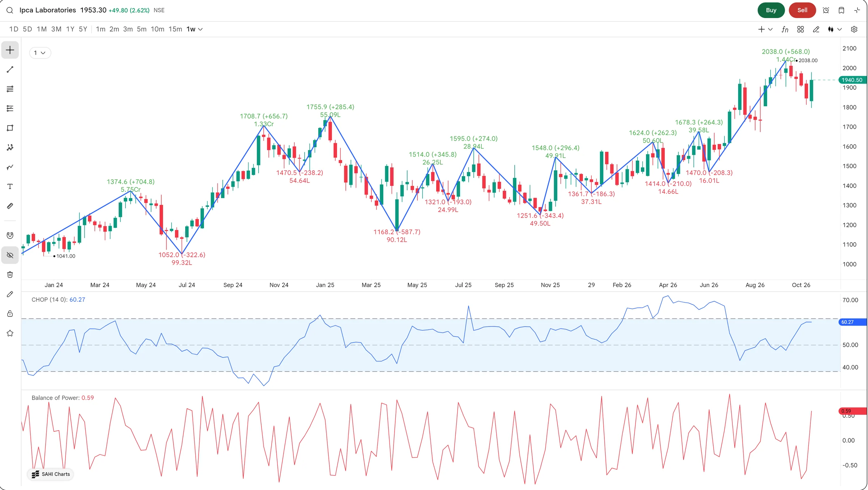Open the chart layout grid icon
Viewport: 868px width, 490px height.
click(x=800, y=29)
